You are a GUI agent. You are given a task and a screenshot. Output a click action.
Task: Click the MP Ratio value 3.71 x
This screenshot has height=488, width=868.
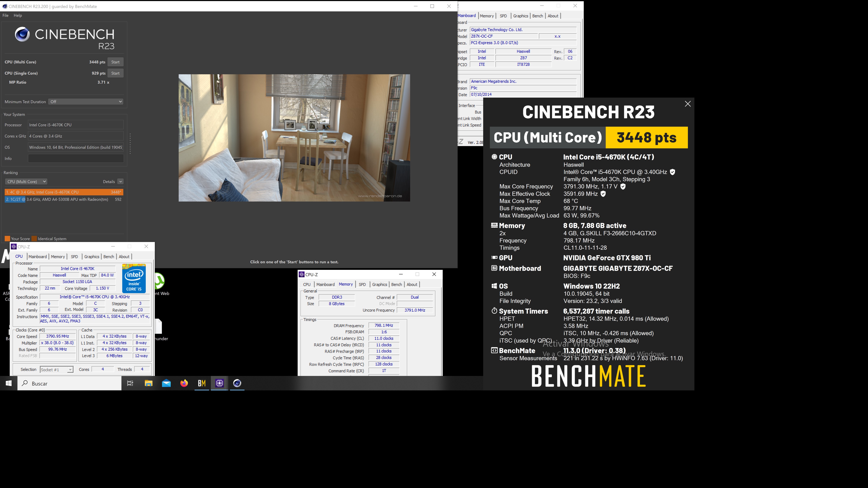click(103, 82)
